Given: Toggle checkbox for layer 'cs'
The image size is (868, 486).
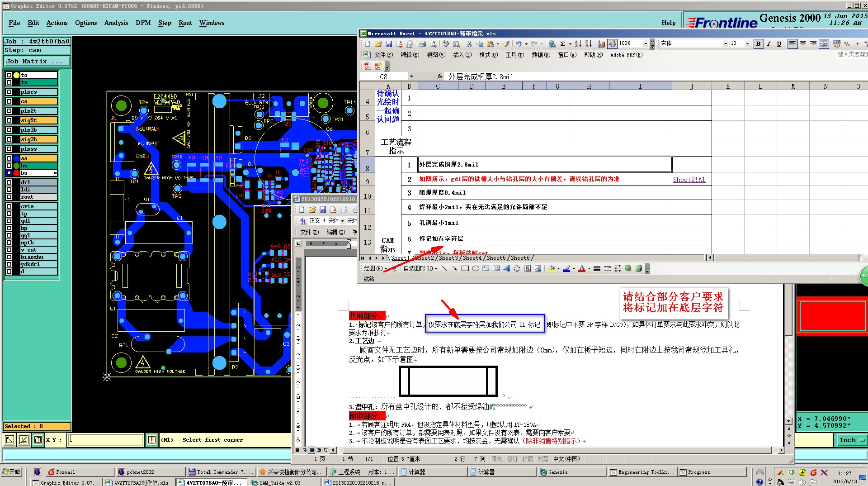Looking at the screenshot, I should tap(9, 101).
